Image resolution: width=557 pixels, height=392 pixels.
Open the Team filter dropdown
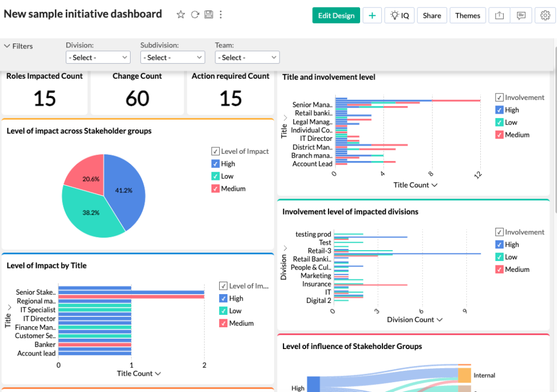click(x=247, y=57)
